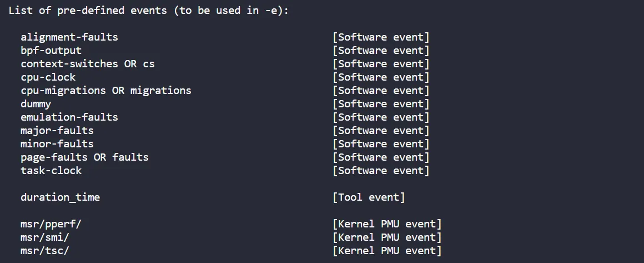Select the task-clock event name
Viewport: 644px width, 263px height.
point(51,171)
